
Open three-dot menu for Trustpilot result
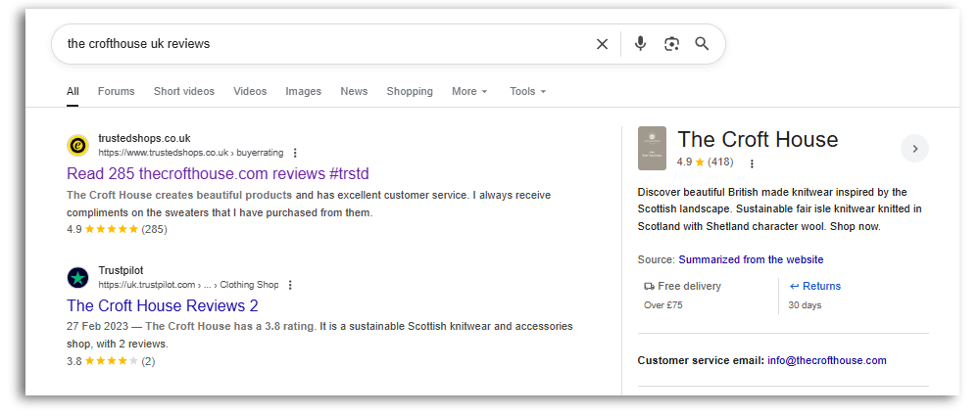point(290,285)
